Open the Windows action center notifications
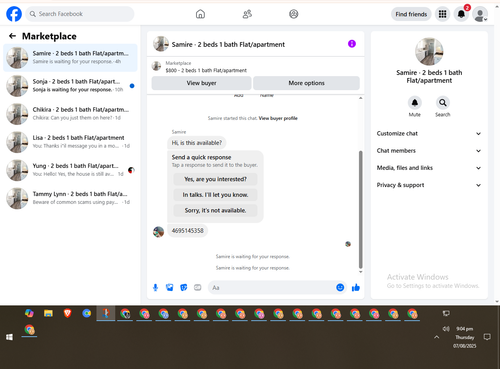Image resolution: width=500 pixels, height=369 pixels. tap(487, 337)
